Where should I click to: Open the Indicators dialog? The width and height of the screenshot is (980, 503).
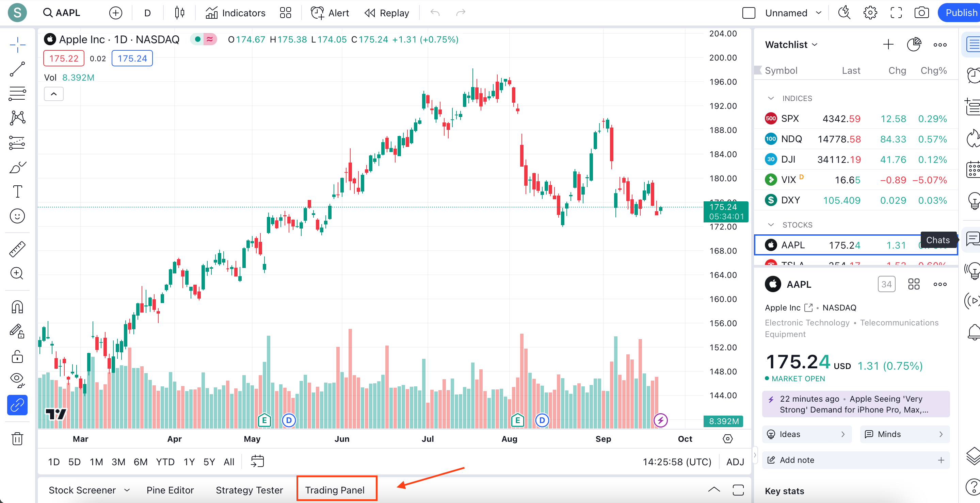(x=235, y=13)
